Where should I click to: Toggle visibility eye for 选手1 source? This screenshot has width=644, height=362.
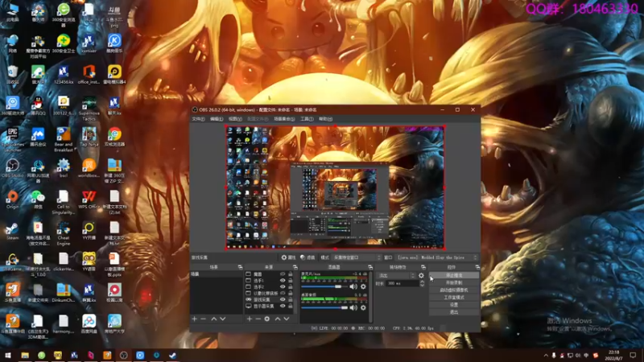[283, 280]
